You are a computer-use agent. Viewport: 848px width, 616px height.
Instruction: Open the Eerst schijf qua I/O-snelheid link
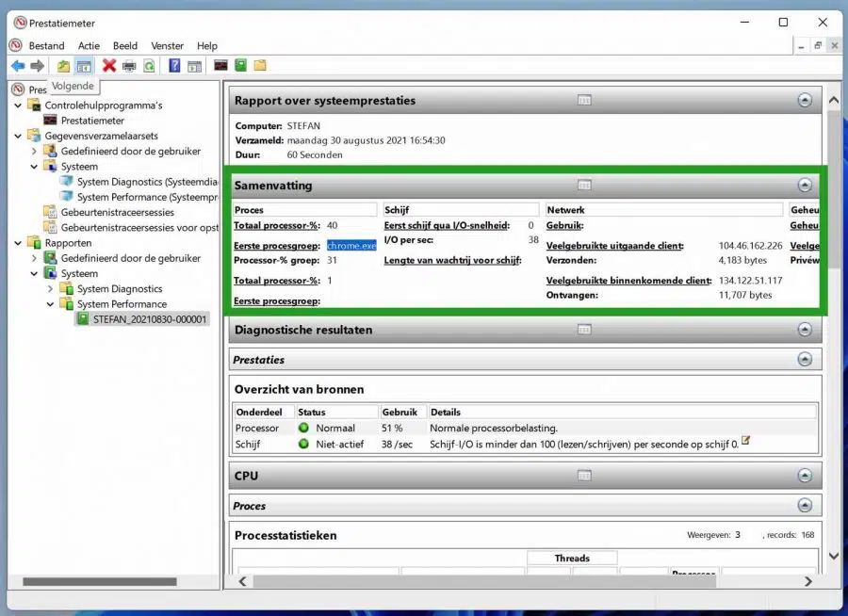coord(447,225)
